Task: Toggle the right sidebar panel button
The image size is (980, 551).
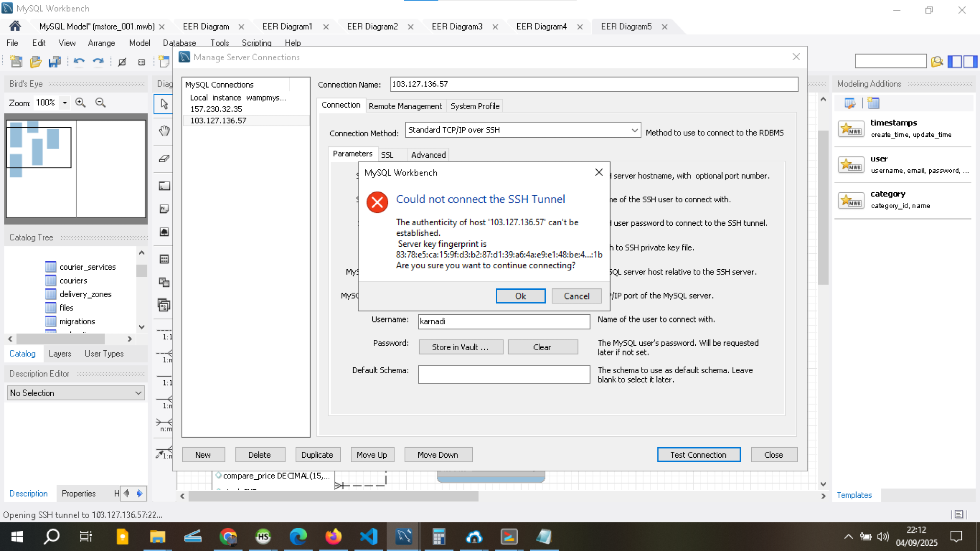Action: (970, 61)
